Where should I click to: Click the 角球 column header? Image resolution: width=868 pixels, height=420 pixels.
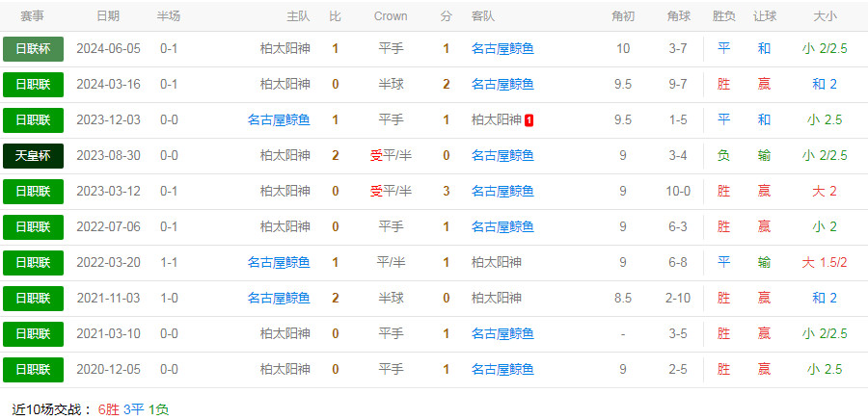click(678, 16)
